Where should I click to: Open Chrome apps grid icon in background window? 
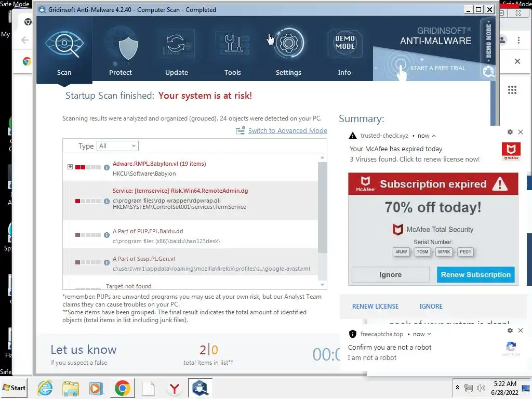pyautogui.click(x=512, y=90)
